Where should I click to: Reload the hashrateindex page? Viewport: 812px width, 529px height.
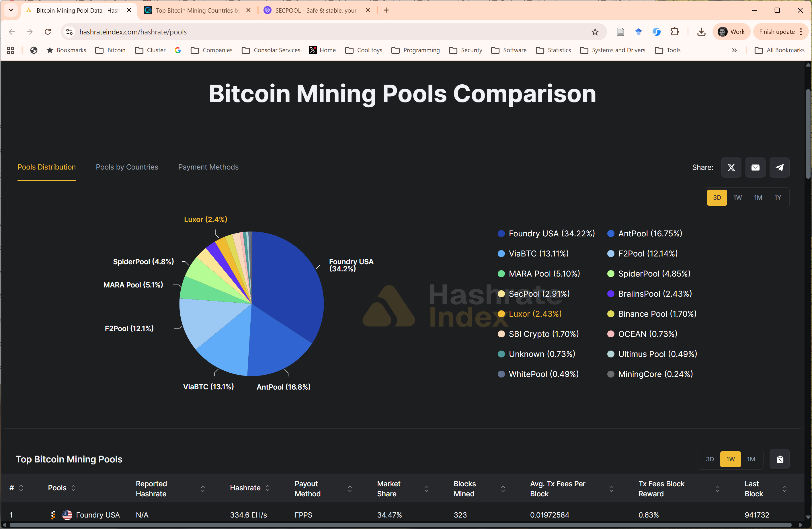pos(48,32)
